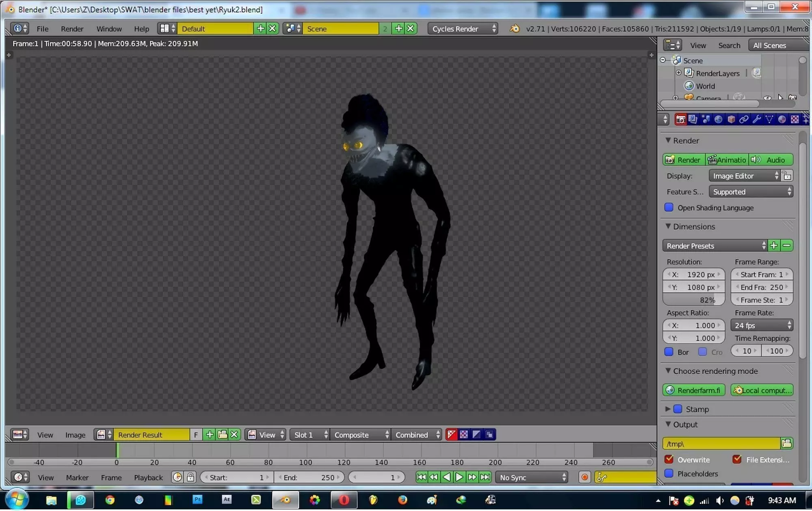Enable the Stamp checkbox
Image resolution: width=812 pixels, height=511 pixels.
(678, 409)
